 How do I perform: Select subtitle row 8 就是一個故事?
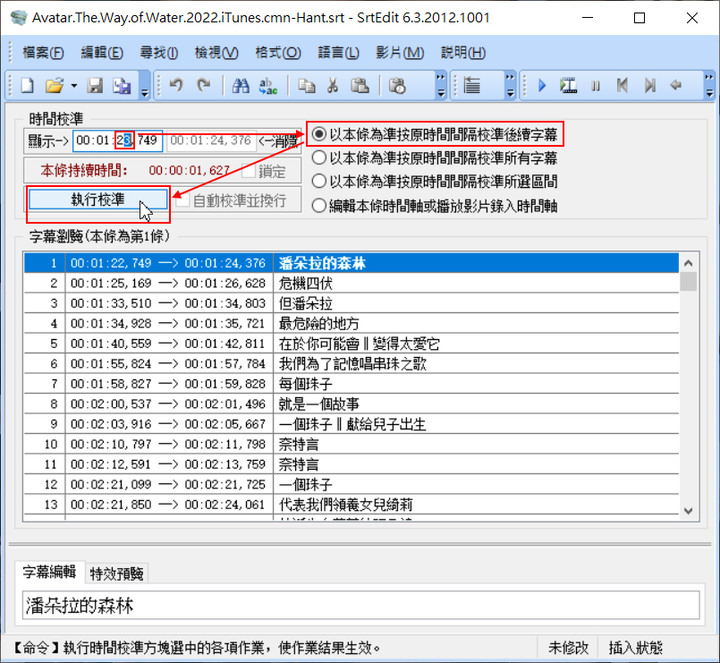point(351,404)
